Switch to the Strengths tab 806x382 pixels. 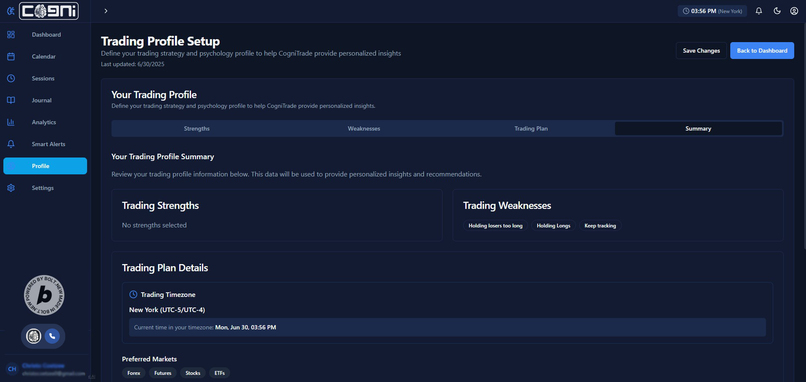click(x=196, y=129)
